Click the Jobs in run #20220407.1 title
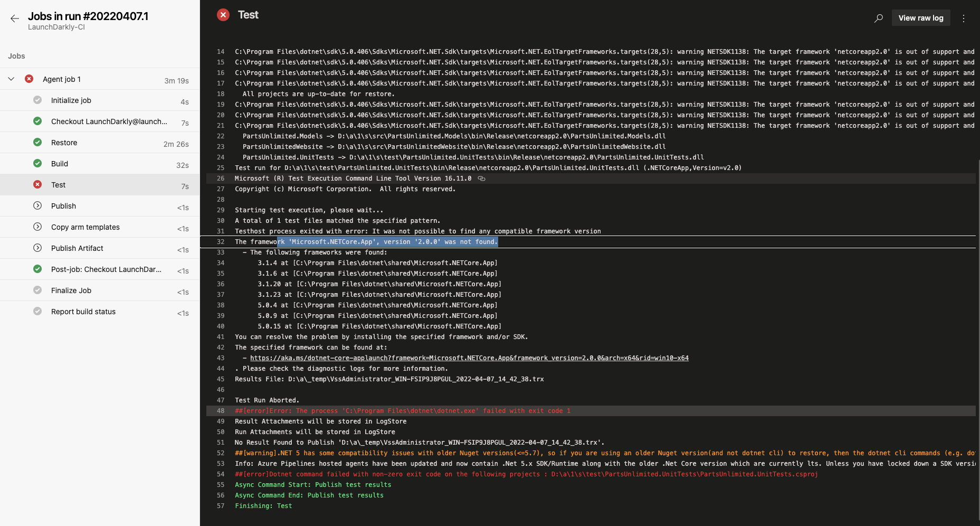The image size is (980, 526). [88, 16]
